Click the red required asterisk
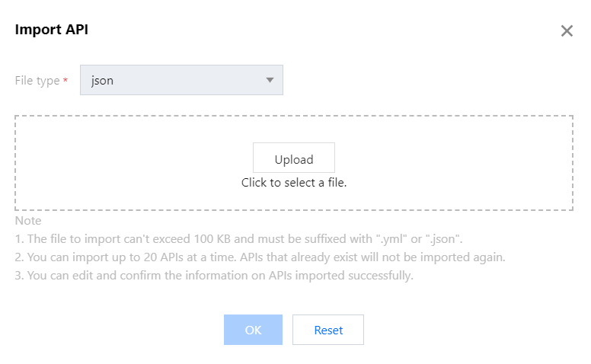Screen dimensions: 591x364 [65, 81]
